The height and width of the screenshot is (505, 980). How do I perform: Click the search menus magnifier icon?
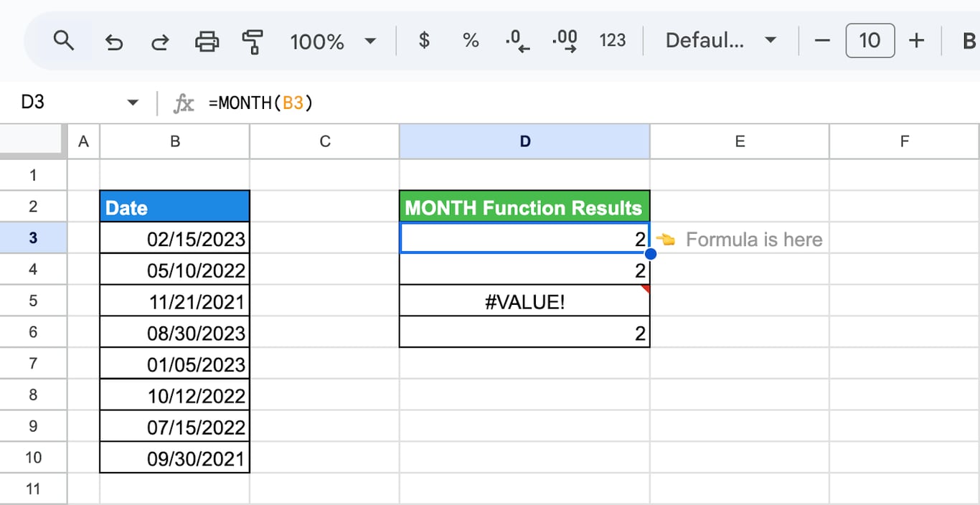click(x=64, y=41)
